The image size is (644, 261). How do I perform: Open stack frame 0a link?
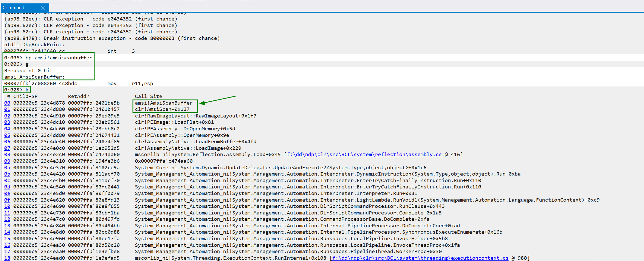click(7, 168)
